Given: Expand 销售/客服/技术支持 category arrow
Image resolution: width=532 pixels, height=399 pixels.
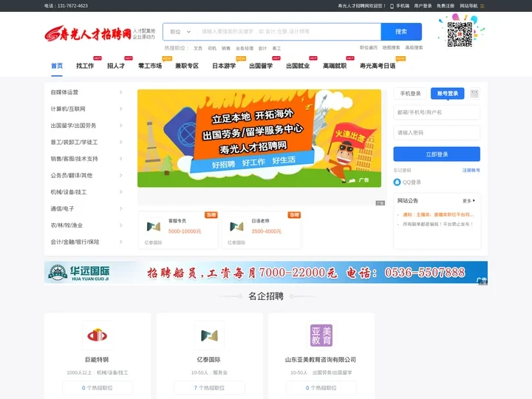Looking at the screenshot, I should coord(120,159).
